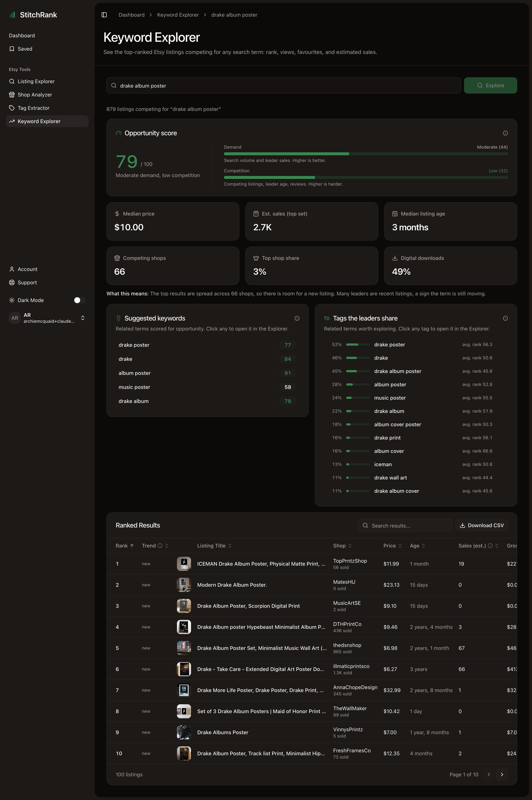This screenshot has width=532, height=800.
Task: Sort by Rank column
Action: click(125, 546)
